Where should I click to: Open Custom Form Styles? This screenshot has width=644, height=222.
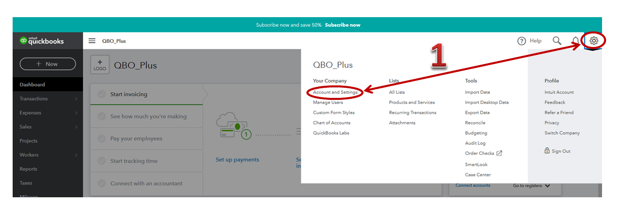(x=334, y=113)
